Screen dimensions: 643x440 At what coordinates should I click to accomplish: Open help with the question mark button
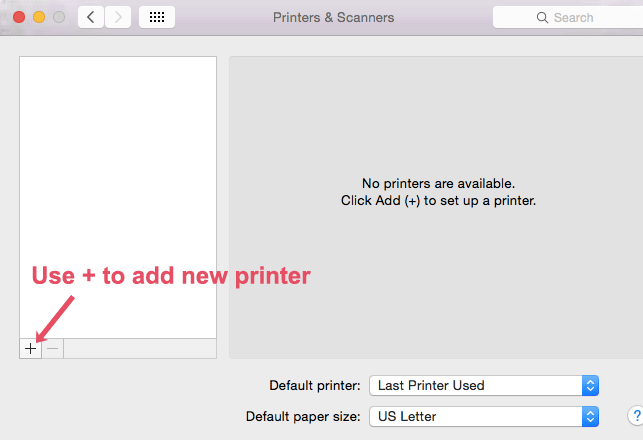pos(636,416)
